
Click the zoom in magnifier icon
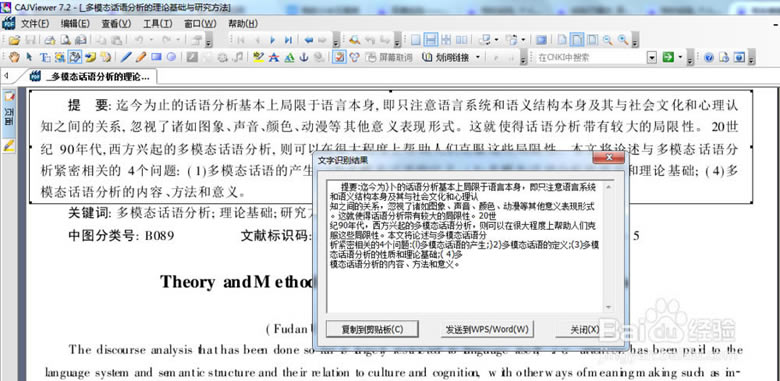622,40
